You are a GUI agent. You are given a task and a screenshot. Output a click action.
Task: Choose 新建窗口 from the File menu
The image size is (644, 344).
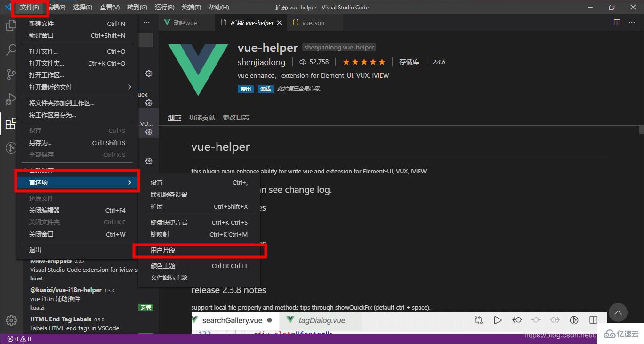(x=77, y=35)
